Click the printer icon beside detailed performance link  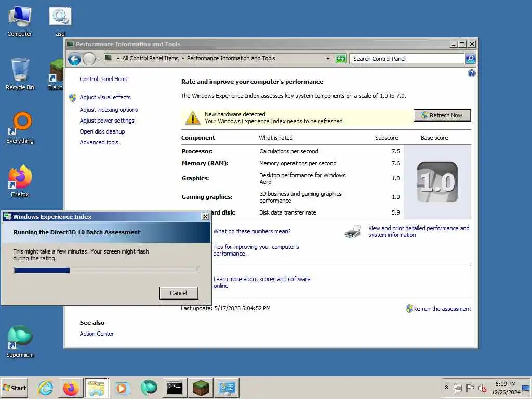353,232
